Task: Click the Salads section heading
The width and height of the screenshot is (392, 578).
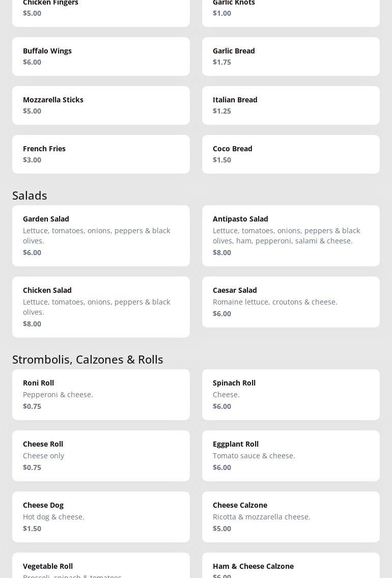Action: click(30, 196)
